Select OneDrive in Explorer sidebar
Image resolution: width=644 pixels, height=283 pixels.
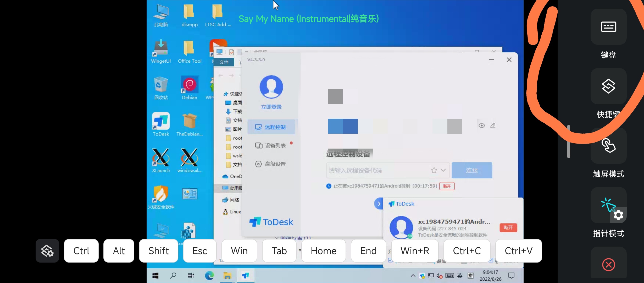tap(232, 176)
